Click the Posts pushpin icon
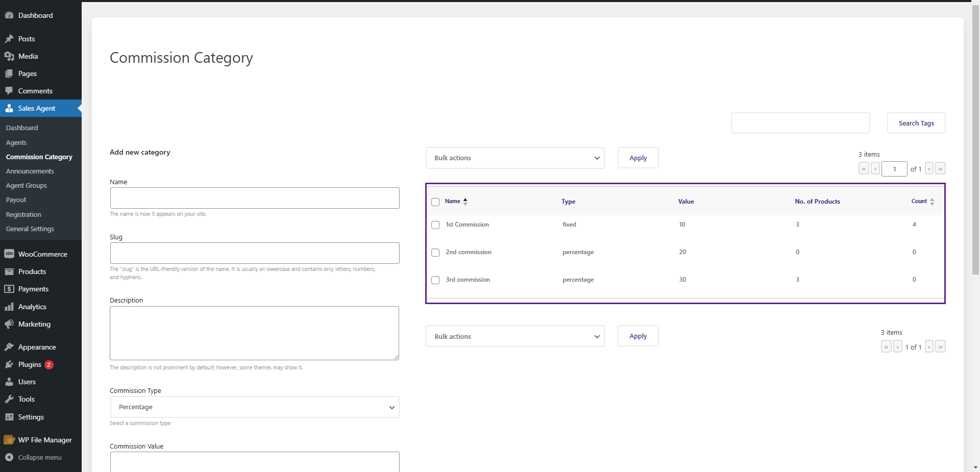The image size is (980, 472). (9, 39)
